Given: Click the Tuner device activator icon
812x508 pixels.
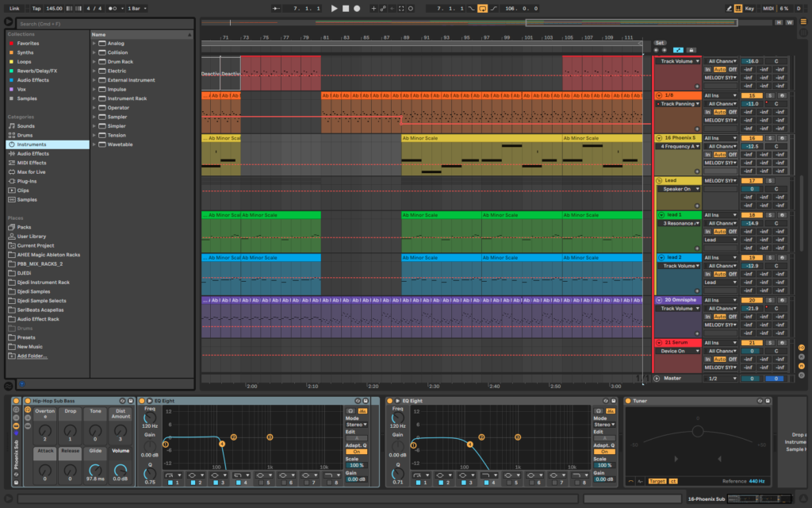Looking at the screenshot, I should [x=630, y=401].
